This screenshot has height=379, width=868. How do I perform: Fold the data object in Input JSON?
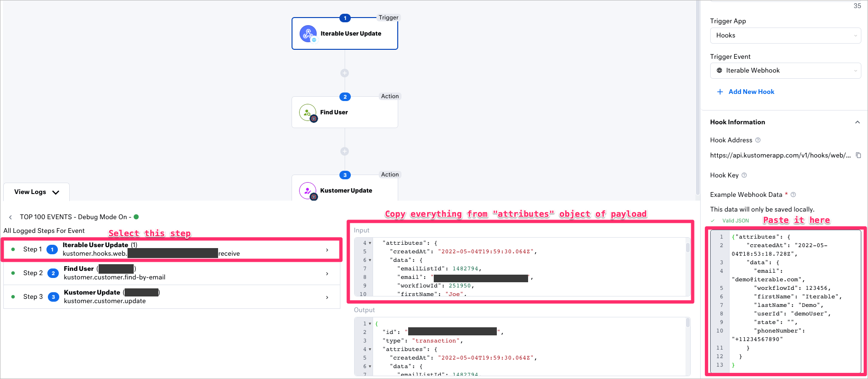pyautogui.click(x=370, y=260)
